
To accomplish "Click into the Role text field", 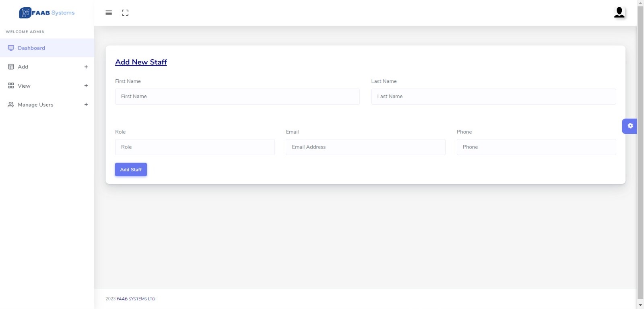I will click(x=195, y=147).
